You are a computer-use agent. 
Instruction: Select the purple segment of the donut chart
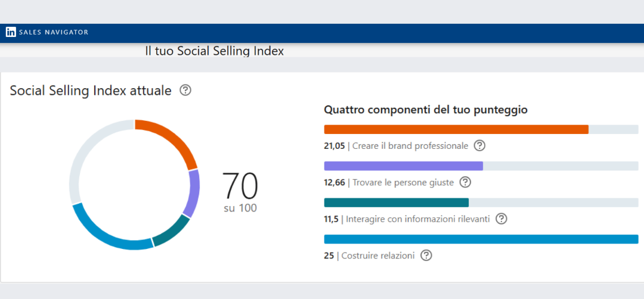(x=192, y=194)
